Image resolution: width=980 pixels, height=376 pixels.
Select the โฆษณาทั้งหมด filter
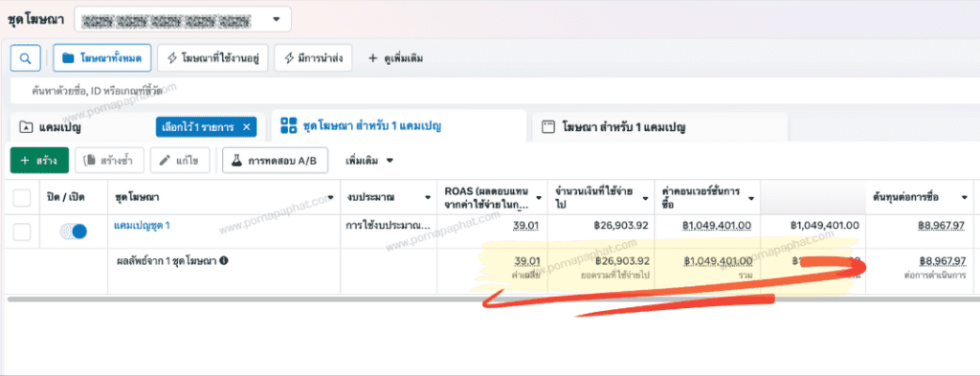(101, 58)
